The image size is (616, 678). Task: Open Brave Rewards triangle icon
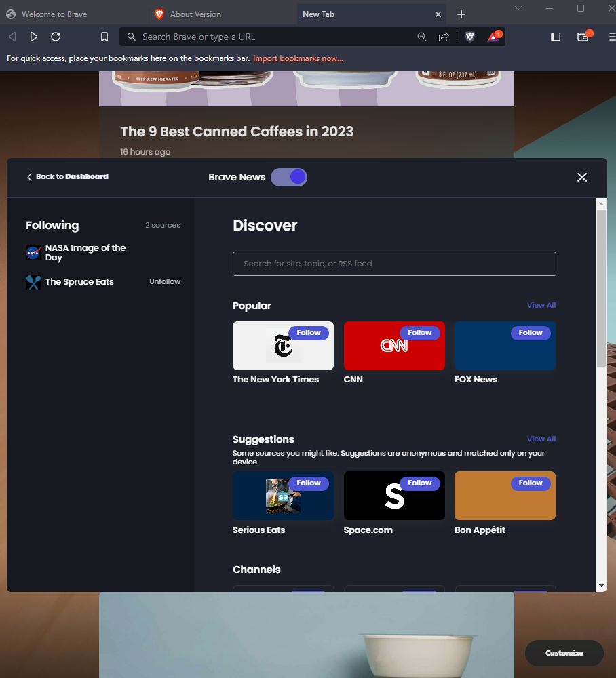pos(494,37)
